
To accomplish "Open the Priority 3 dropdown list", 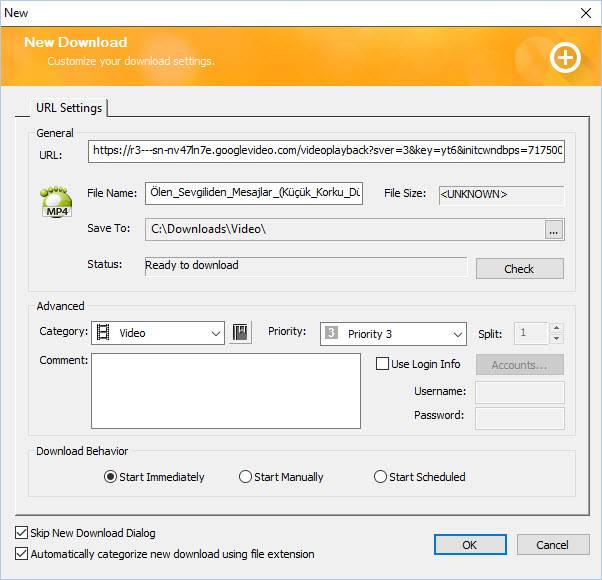I will (x=458, y=334).
